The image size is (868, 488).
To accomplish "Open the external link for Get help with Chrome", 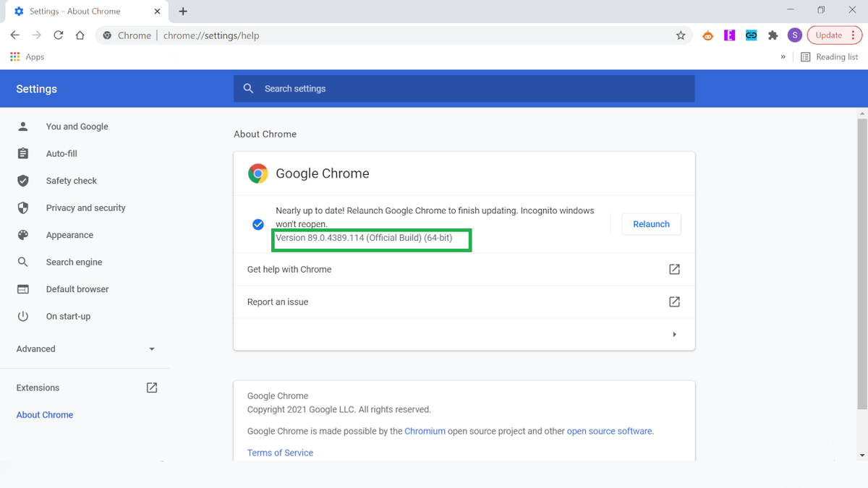I will pyautogui.click(x=674, y=269).
